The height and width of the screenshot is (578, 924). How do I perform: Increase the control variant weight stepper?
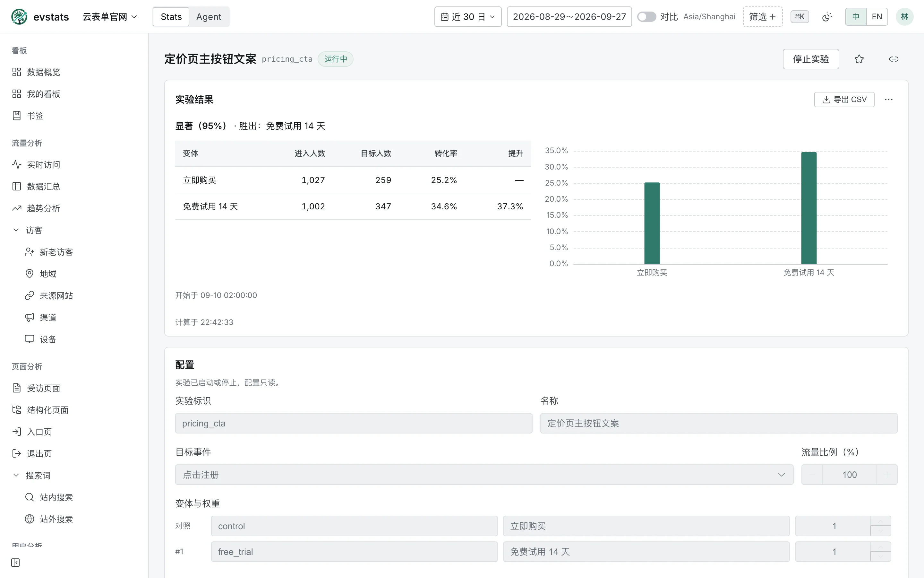click(x=880, y=521)
